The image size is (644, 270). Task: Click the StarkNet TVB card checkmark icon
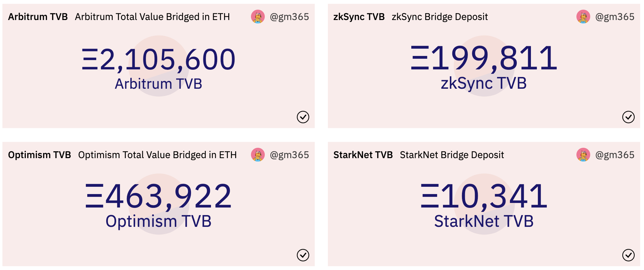[628, 255]
